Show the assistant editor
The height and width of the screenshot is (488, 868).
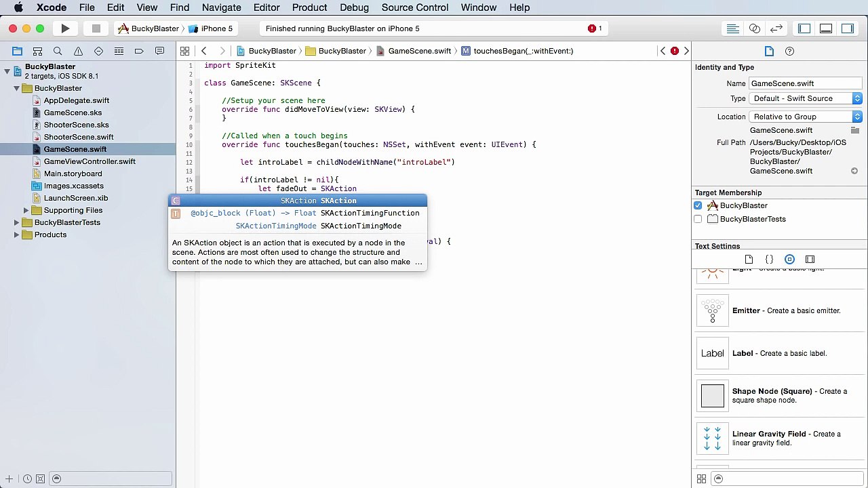[x=754, y=28]
